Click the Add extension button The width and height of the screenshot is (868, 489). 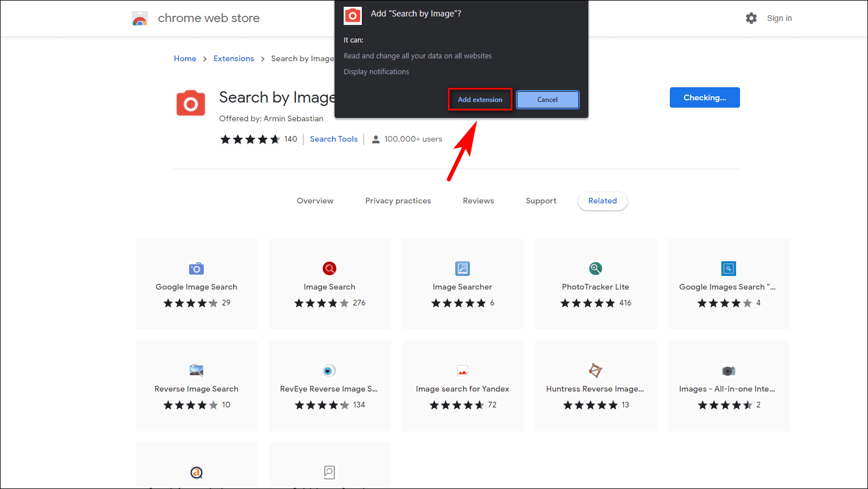(480, 100)
